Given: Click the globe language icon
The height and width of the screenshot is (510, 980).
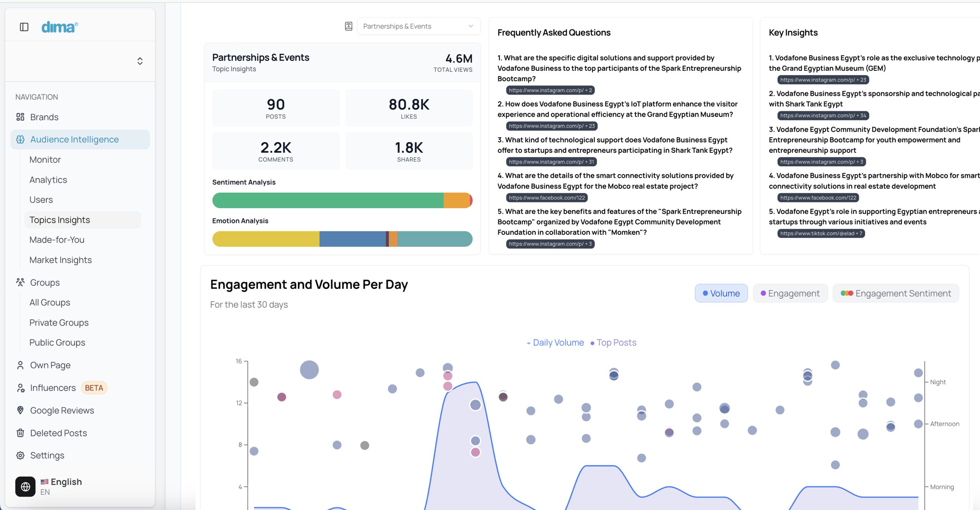Looking at the screenshot, I should [x=25, y=486].
